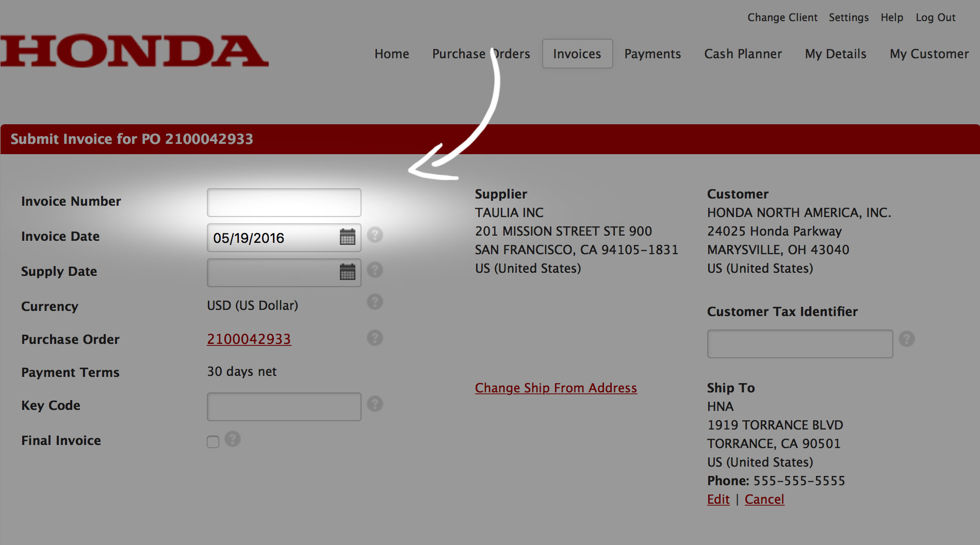Select the Invoices tab
Image resolution: width=980 pixels, height=545 pixels.
[577, 54]
